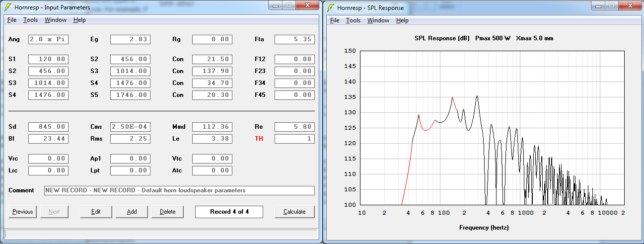Screen dimensions: 644x244
Task: Click the Vtc input field
Action: pos(212,159)
